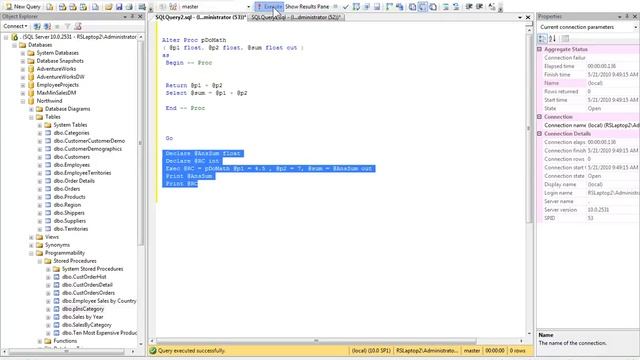
Task: Toggle Include Client Statistics
Action: coord(400,7)
